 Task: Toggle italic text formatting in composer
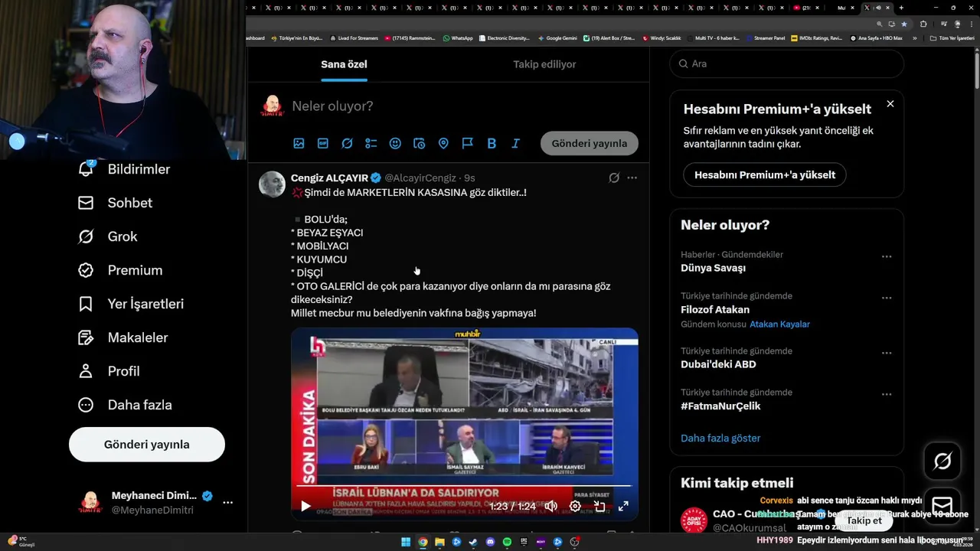coord(515,143)
